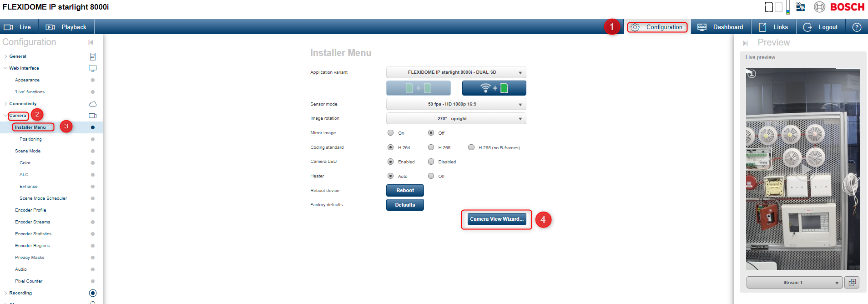
Task: Open the Privacy Masks page
Action: pos(30,258)
